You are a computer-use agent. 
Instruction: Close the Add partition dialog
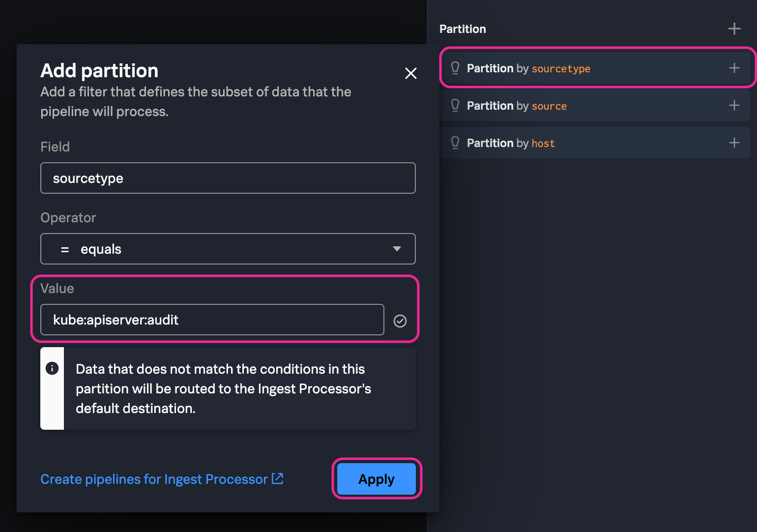coord(411,73)
